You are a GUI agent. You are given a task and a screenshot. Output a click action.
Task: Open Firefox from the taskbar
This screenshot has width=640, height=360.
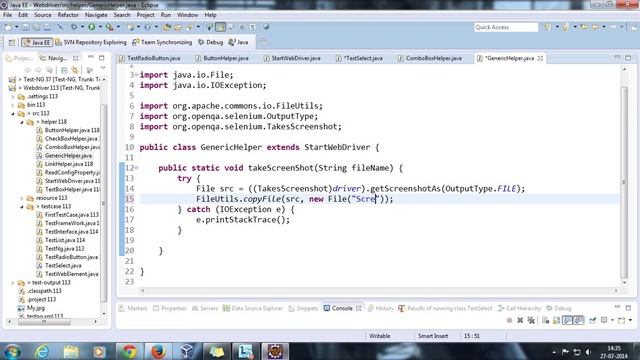tap(158, 351)
